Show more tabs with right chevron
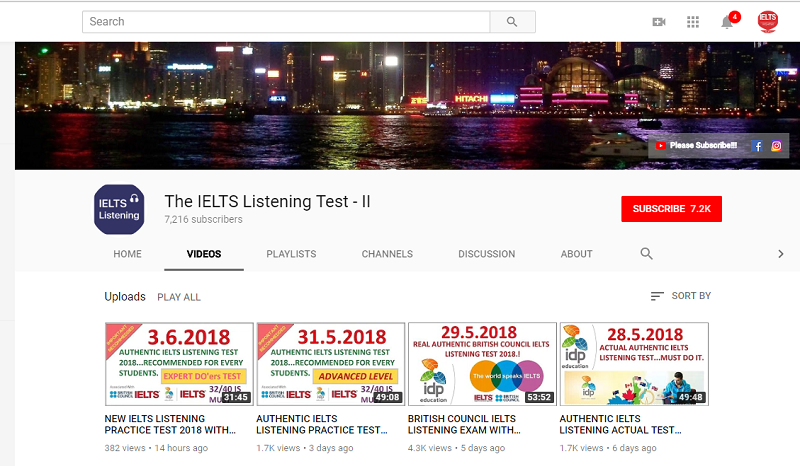The width and height of the screenshot is (800, 466). [781, 254]
